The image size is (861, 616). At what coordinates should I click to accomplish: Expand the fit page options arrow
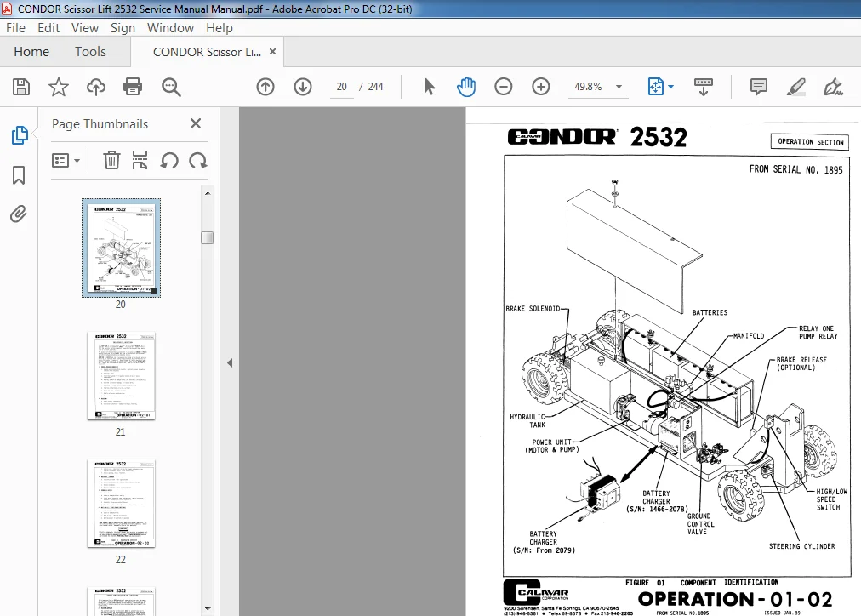[670, 87]
